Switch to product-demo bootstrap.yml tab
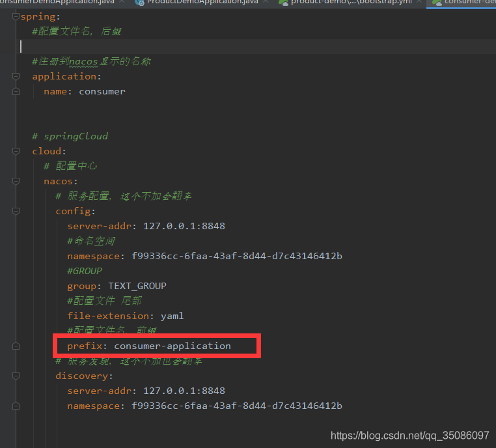 pyautogui.click(x=351, y=3)
